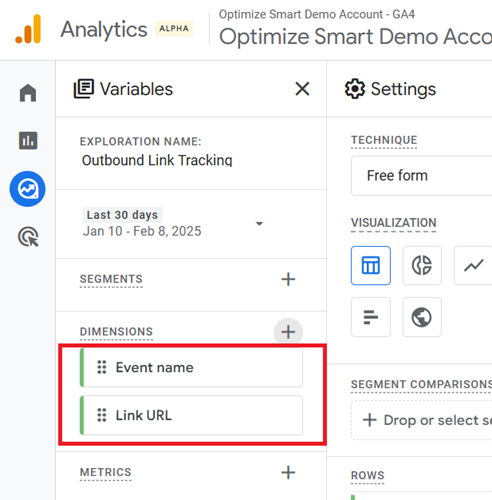Screen dimensions: 492x500
Task: Click the METRICS section label
Action: click(x=106, y=472)
